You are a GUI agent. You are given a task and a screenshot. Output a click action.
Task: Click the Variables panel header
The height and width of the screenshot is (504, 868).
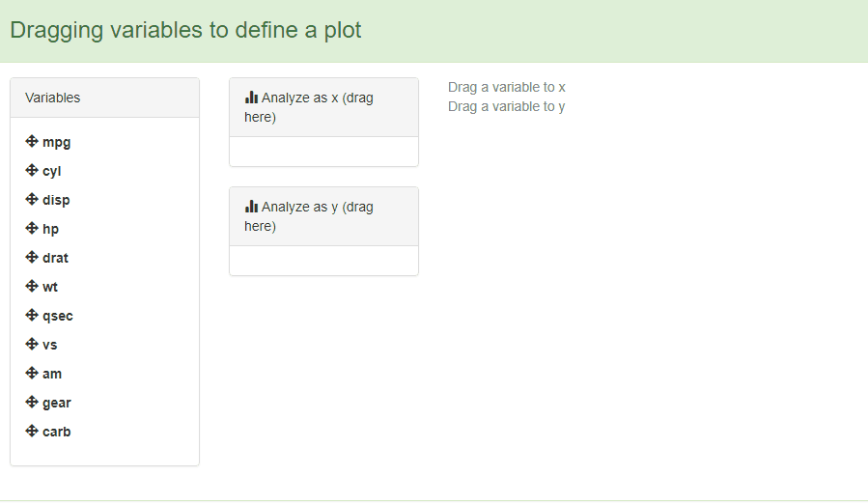104,98
